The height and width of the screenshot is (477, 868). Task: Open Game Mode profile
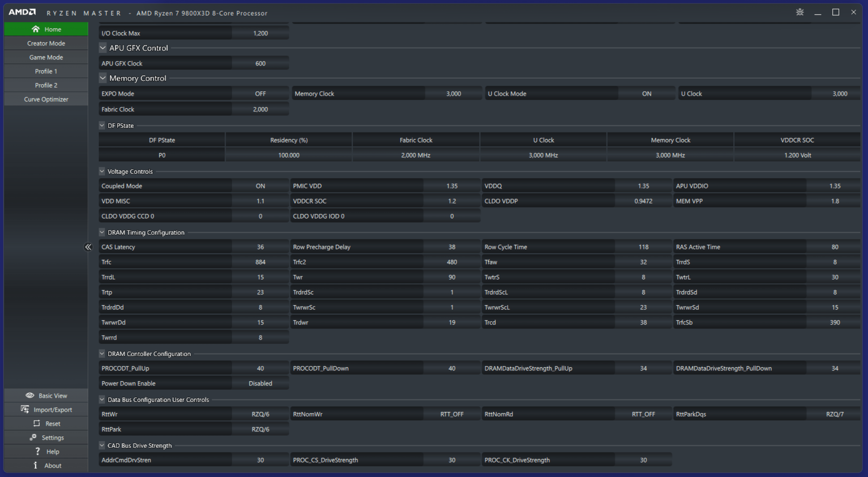point(46,57)
